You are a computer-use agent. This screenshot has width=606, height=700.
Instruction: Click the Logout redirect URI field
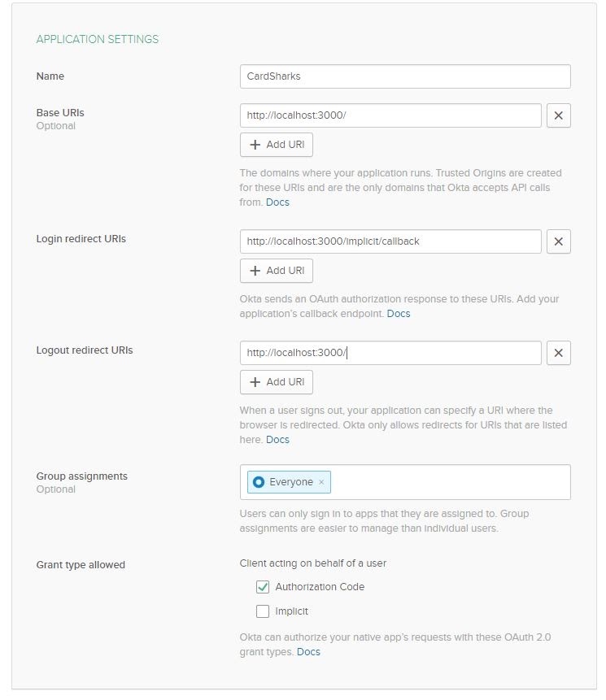click(390, 353)
